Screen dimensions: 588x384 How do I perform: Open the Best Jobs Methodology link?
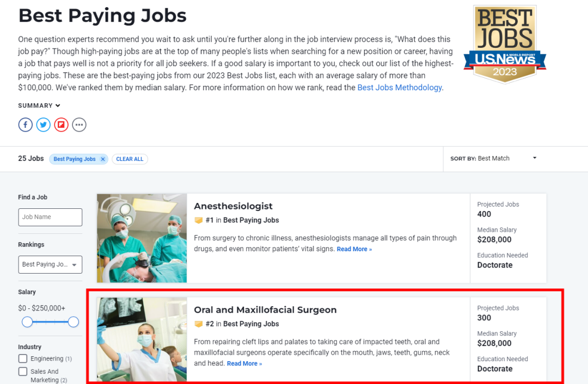(x=400, y=88)
